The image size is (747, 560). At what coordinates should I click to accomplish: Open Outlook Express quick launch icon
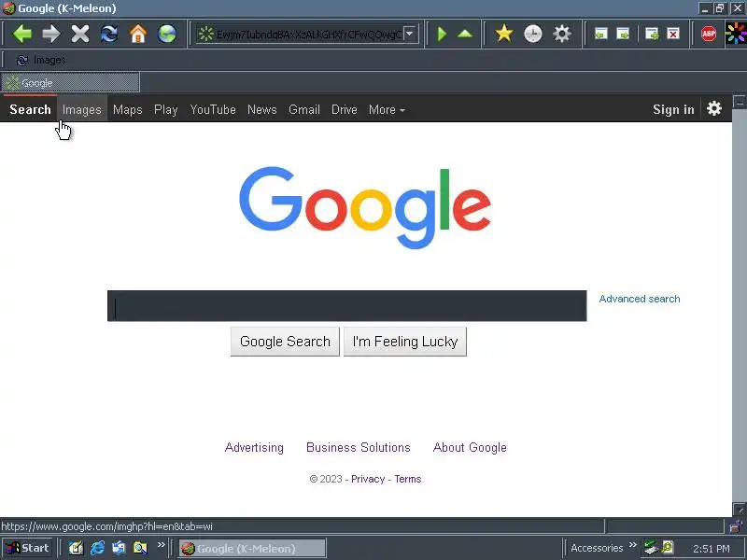click(119, 548)
